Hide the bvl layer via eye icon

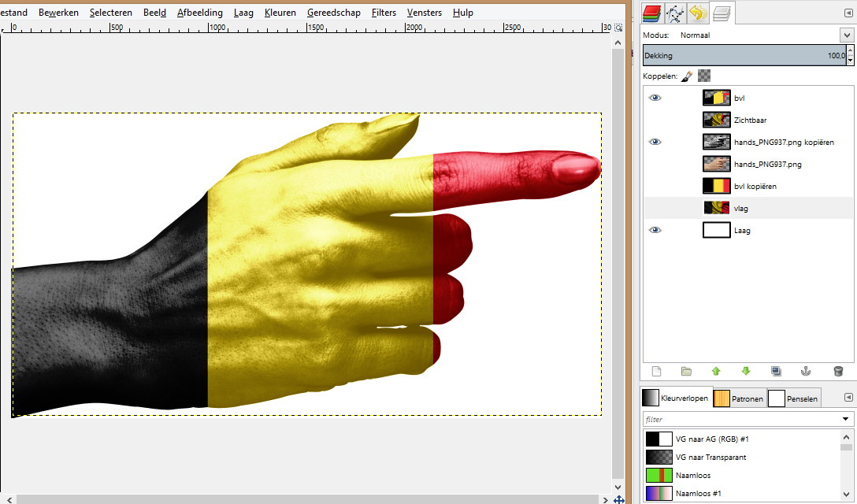point(655,98)
